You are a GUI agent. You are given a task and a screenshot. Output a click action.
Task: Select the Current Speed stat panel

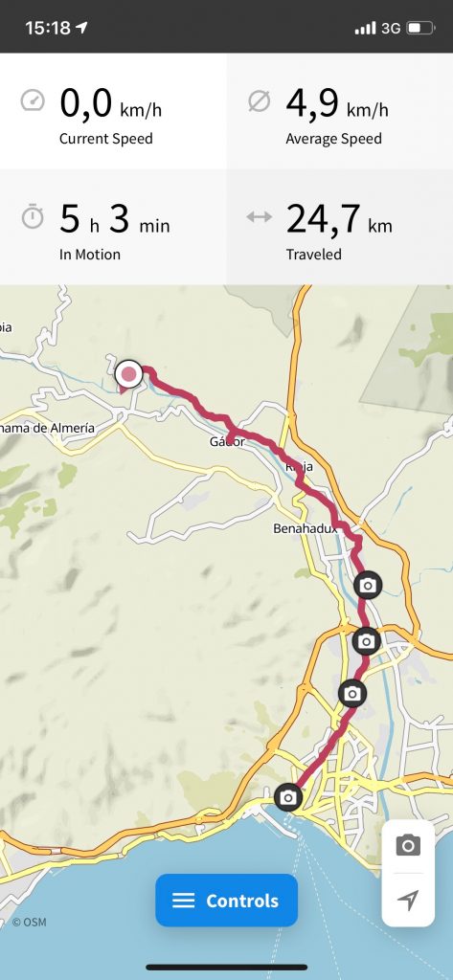[113, 111]
